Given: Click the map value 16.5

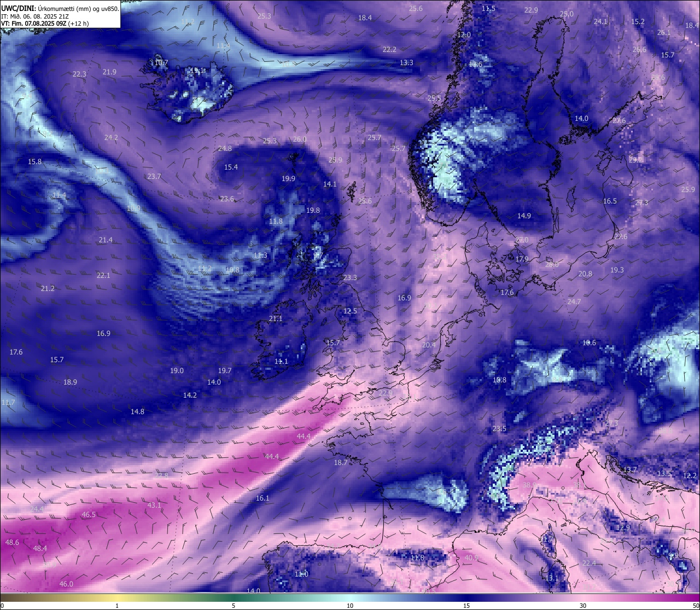Looking at the screenshot, I should pos(610,201).
